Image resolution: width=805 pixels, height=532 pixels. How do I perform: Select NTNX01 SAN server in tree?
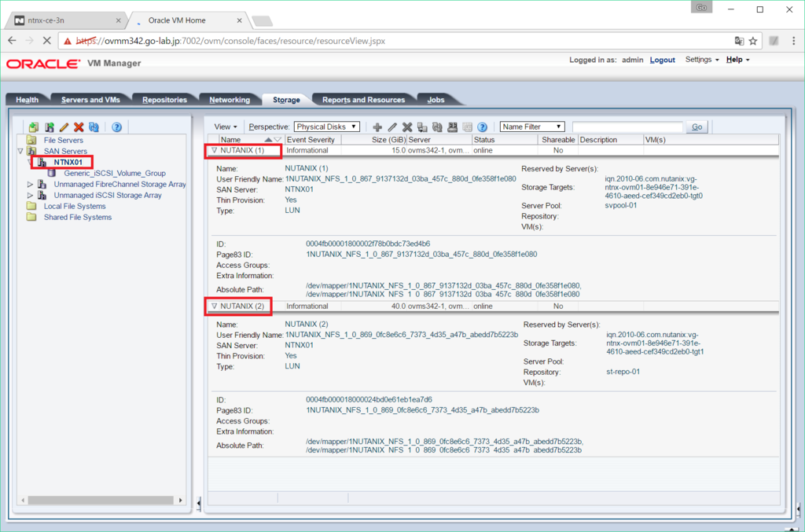(68, 162)
